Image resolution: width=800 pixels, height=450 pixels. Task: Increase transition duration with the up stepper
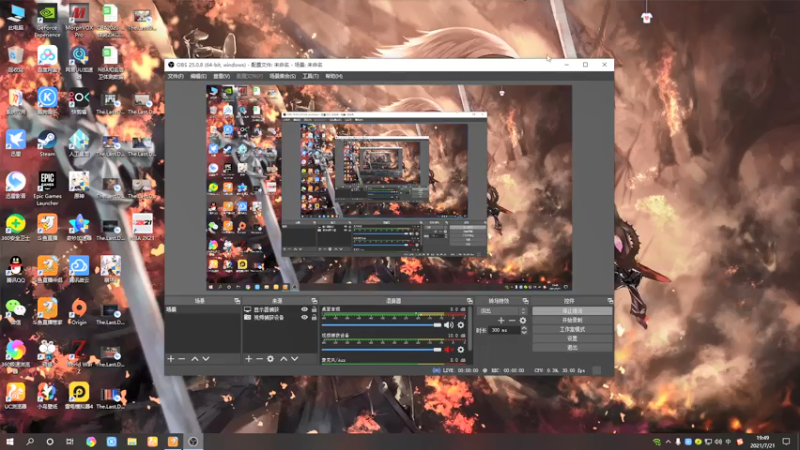coord(524,328)
